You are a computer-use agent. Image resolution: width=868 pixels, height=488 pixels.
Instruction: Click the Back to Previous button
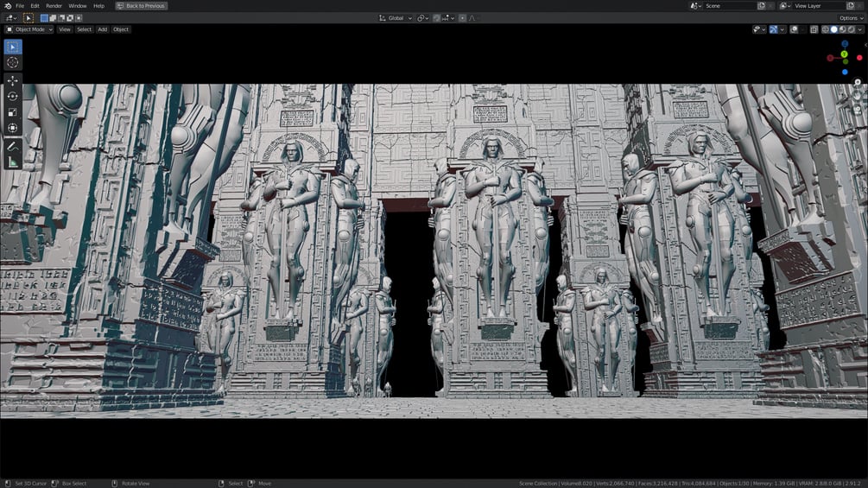pyautogui.click(x=141, y=5)
